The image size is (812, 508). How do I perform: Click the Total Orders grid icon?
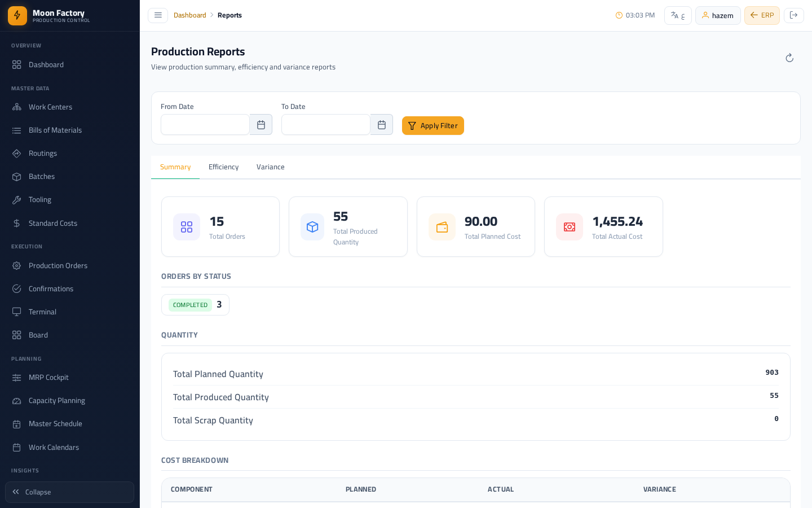187,227
